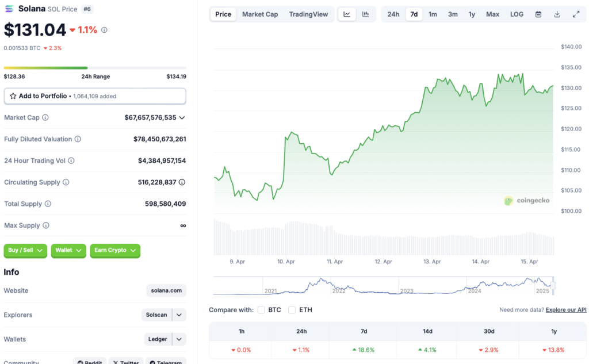The image size is (589, 364).
Task: Click the info icon next to Fully Diluted Valuation
Action: coord(78,139)
